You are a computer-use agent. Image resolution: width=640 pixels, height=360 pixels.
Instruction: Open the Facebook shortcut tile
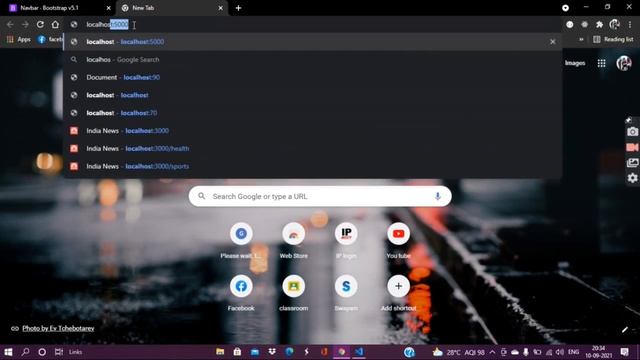pyautogui.click(x=241, y=292)
